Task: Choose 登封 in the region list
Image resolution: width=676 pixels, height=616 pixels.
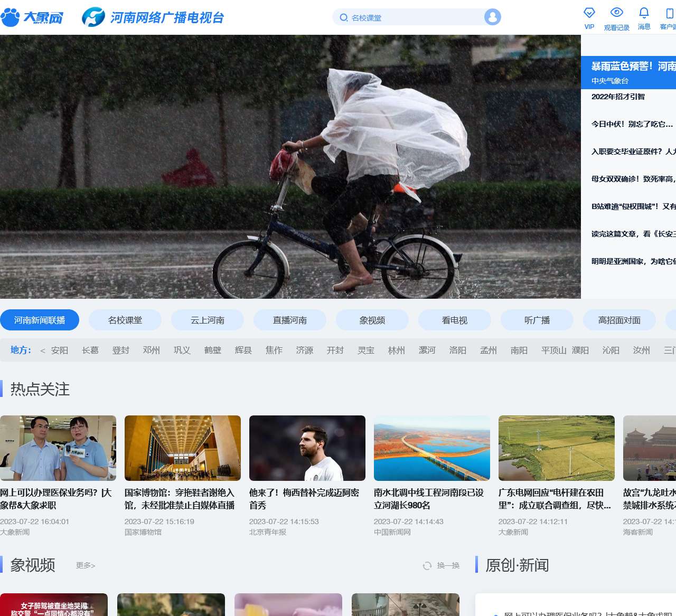Action: (x=121, y=350)
